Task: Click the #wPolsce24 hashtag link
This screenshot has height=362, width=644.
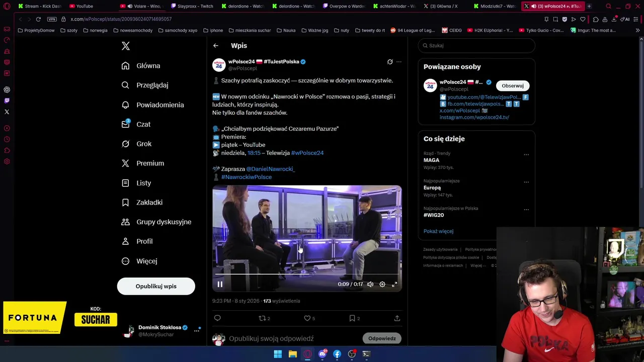Action: click(x=307, y=153)
